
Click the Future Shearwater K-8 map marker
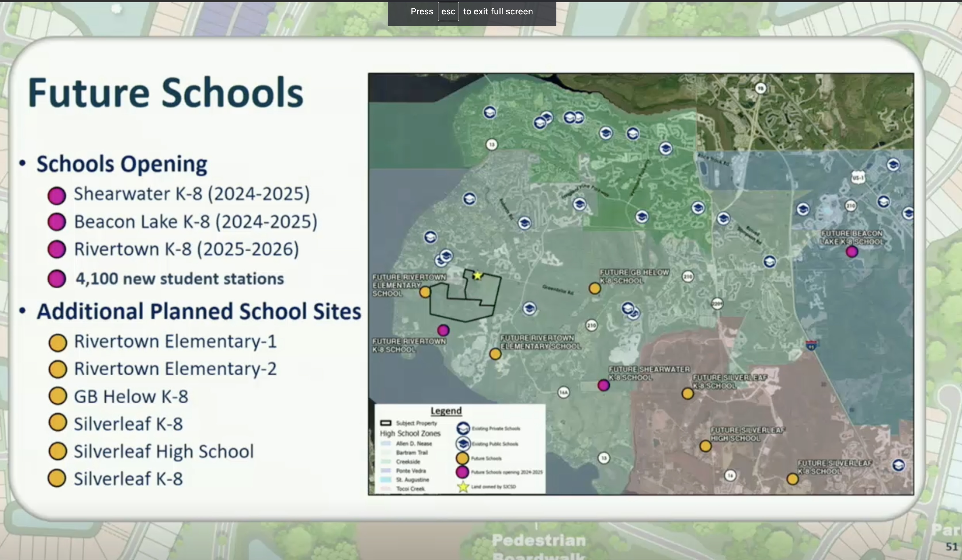point(603,385)
